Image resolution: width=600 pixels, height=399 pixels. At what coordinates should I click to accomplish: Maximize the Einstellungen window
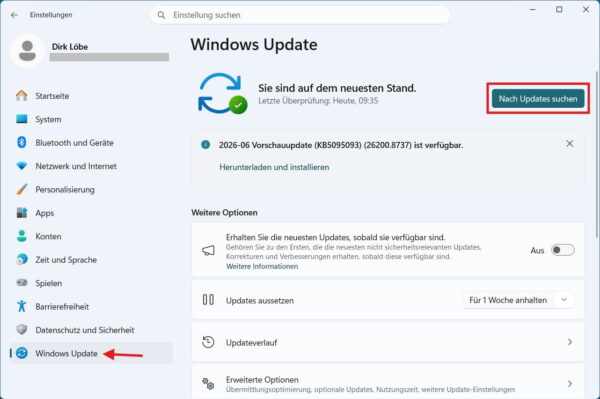point(559,10)
